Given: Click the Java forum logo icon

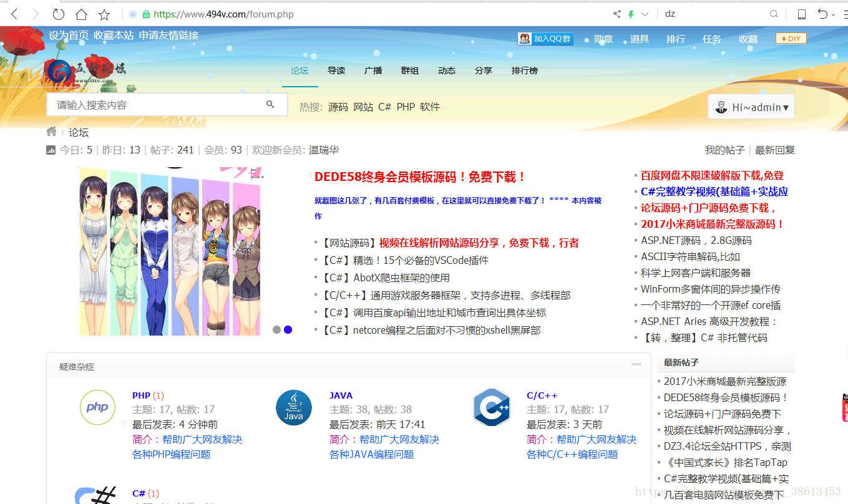Looking at the screenshot, I should point(294,407).
